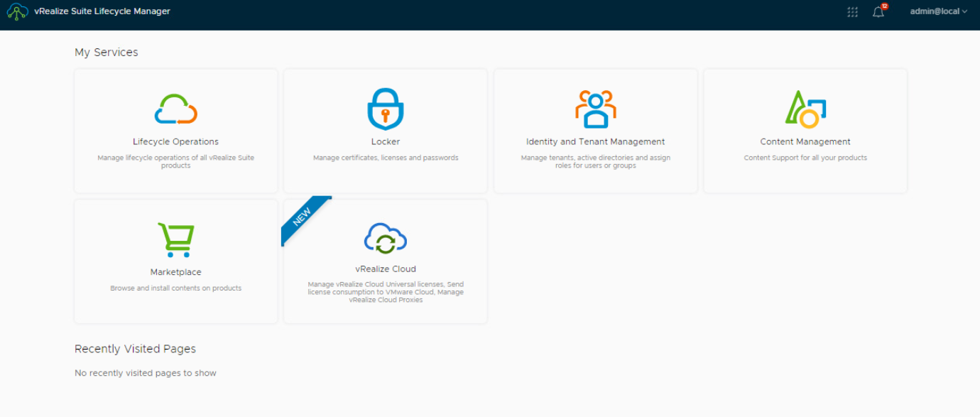Click 'Content Support for all your products' text
Screen dimensions: 980x417
click(805, 158)
